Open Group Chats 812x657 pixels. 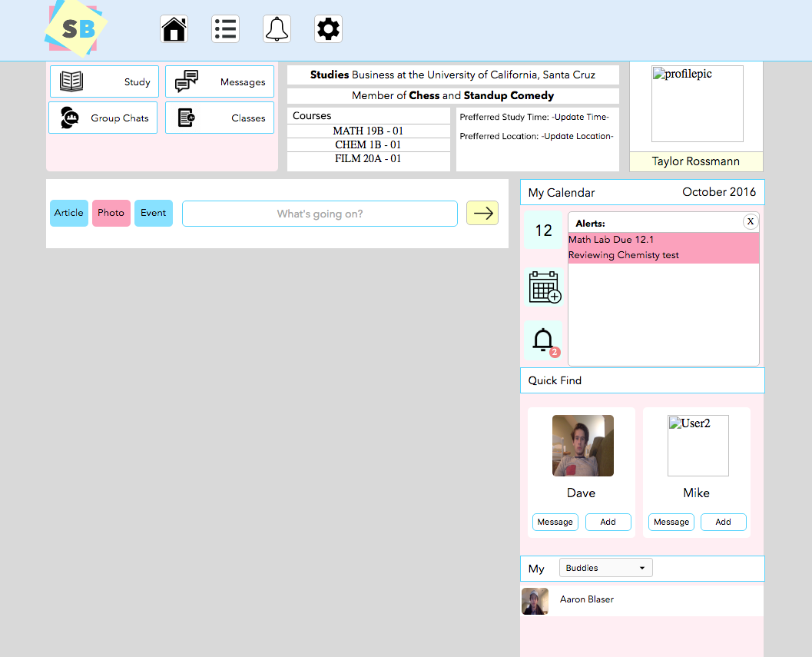pyautogui.click(x=104, y=118)
